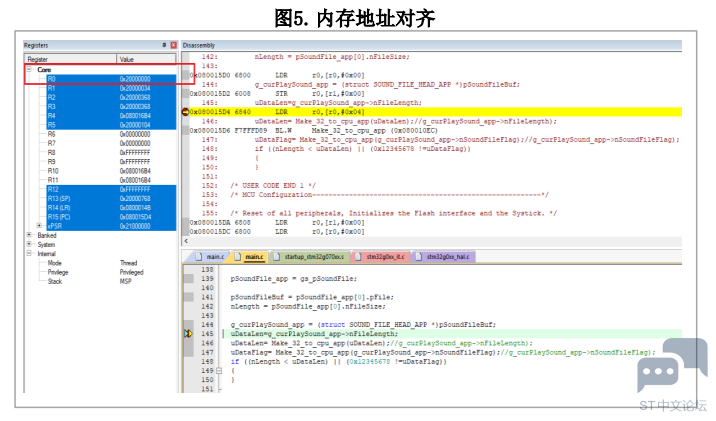
Task: Pin the Registers panel with the pushpin icon
Action: (x=164, y=45)
